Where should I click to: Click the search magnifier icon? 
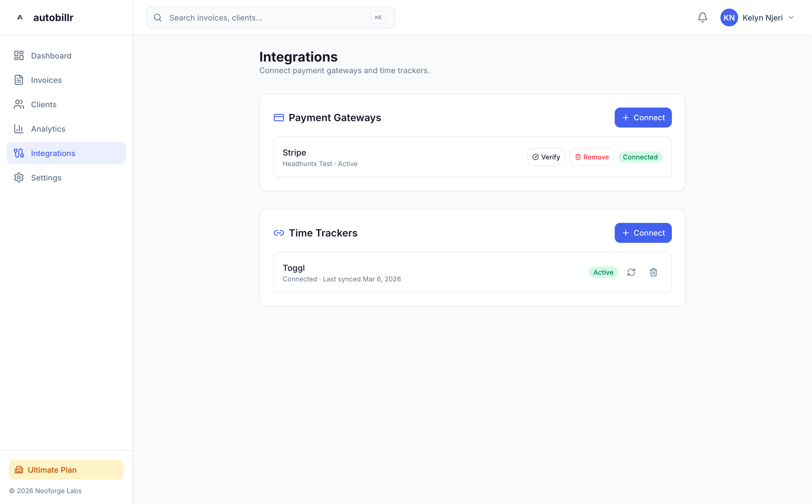click(x=158, y=17)
